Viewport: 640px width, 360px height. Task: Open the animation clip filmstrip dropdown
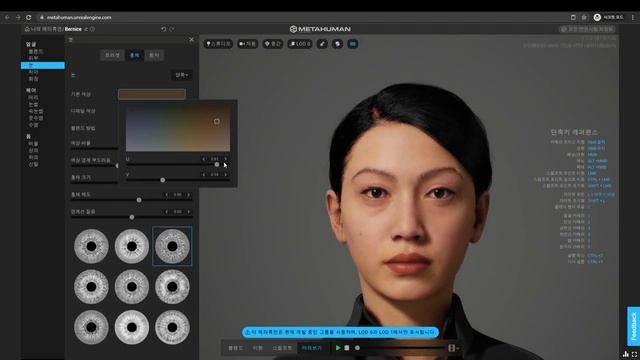click(453, 348)
